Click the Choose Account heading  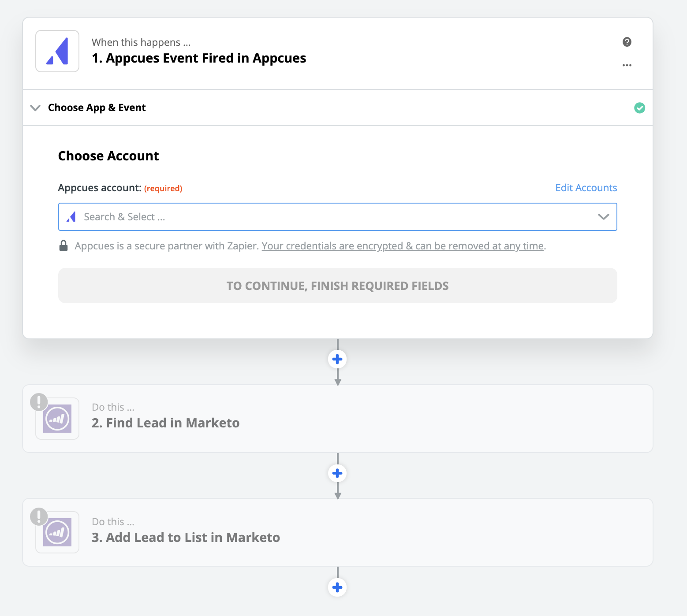pos(108,156)
